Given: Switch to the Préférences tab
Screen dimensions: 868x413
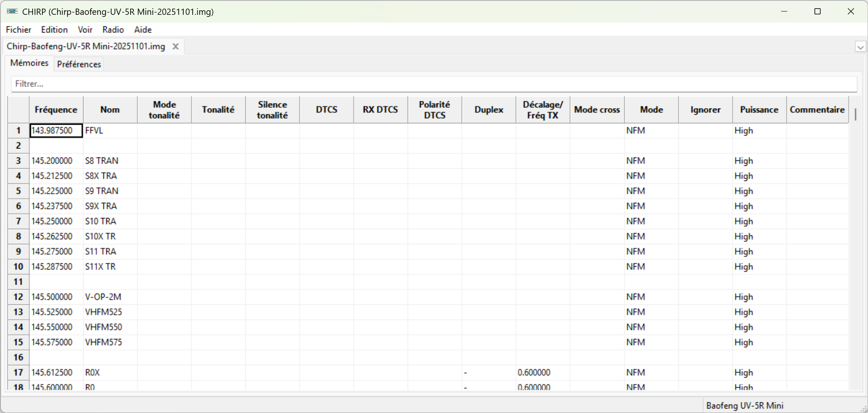Looking at the screenshot, I should coord(79,64).
